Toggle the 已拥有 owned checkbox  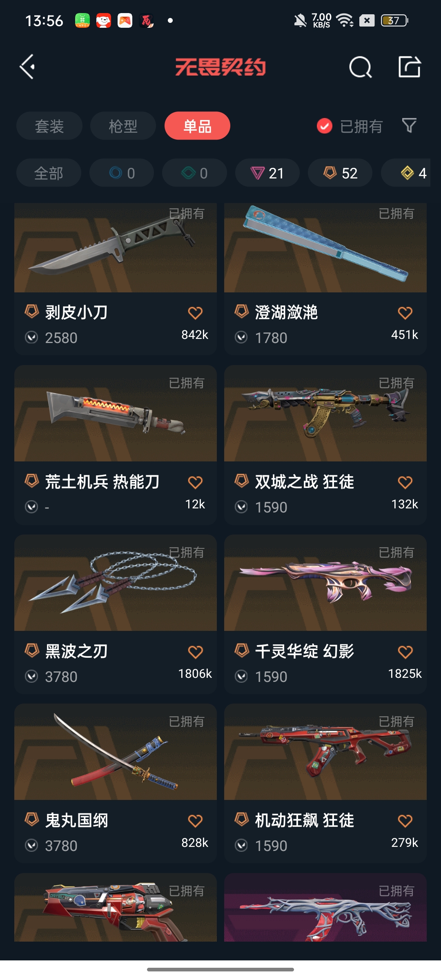click(x=325, y=126)
